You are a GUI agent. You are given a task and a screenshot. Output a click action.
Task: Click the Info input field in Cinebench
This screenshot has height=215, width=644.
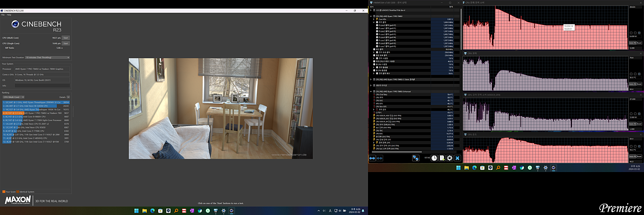click(42, 86)
